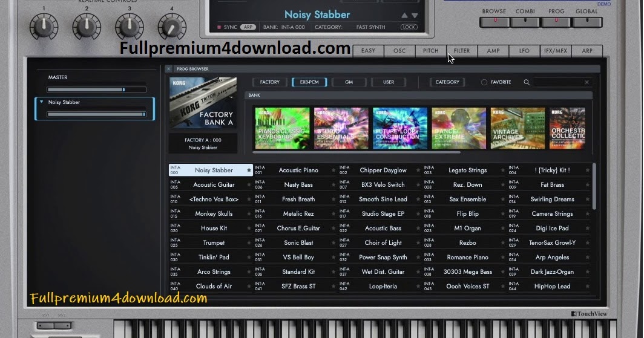Select Vintage Archives bank thumbnail
The image size is (644, 338).
click(x=517, y=128)
